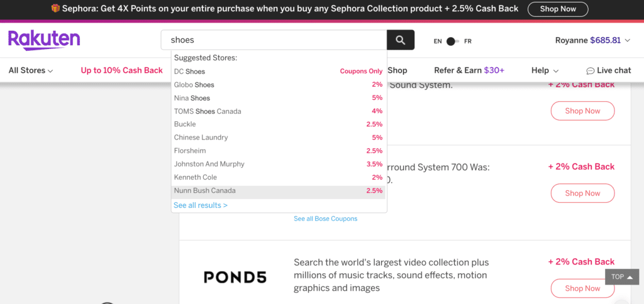Expand the Help menu
Viewport: 644px width, 304px height.
tap(544, 70)
